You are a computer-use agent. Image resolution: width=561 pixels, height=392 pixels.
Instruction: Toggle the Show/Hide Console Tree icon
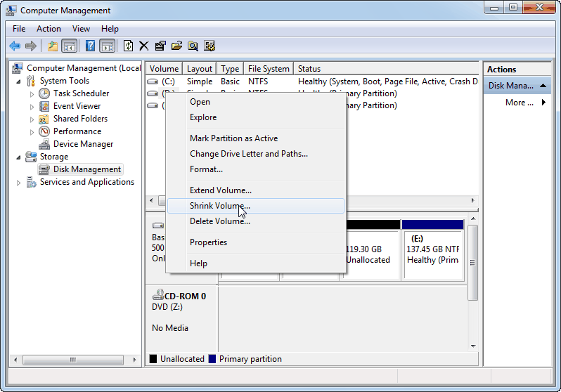pyautogui.click(x=70, y=46)
